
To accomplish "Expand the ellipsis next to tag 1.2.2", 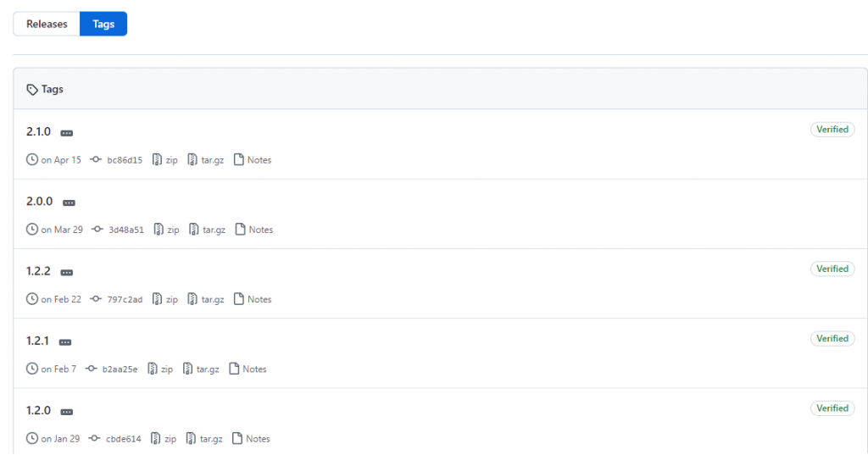I will click(x=66, y=273).
